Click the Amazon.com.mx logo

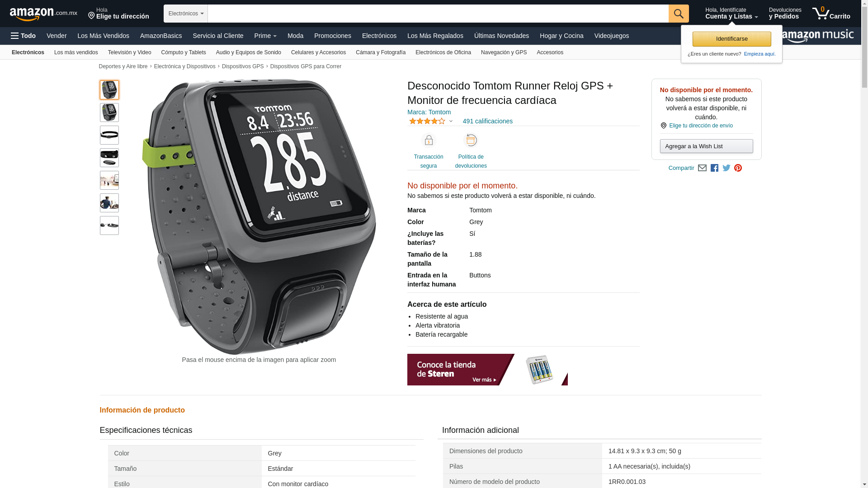click(43, 14)
